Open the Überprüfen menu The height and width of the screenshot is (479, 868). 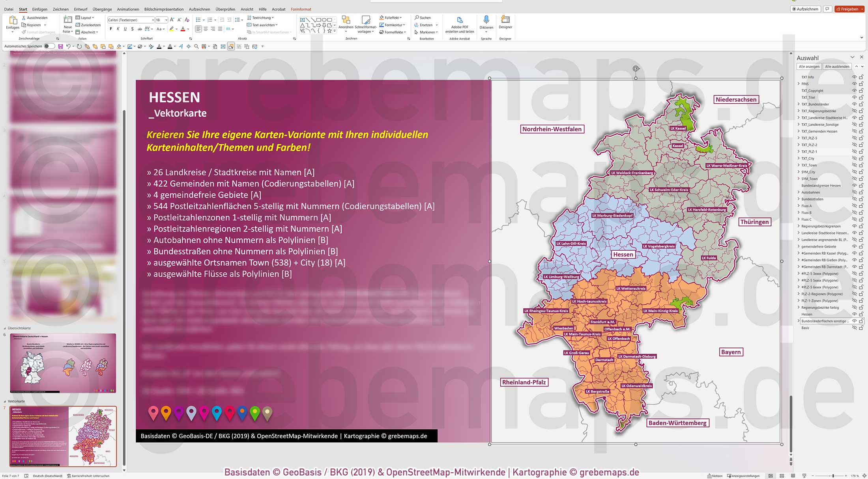[226, 9]
